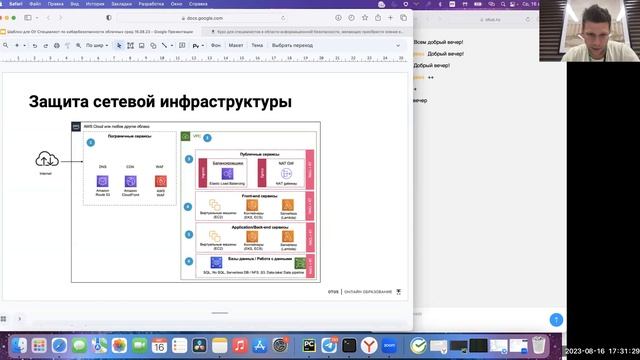This screenshot has width=640, height=360.
Task: Insert image via toolbar icon
Action: [142, 46]
